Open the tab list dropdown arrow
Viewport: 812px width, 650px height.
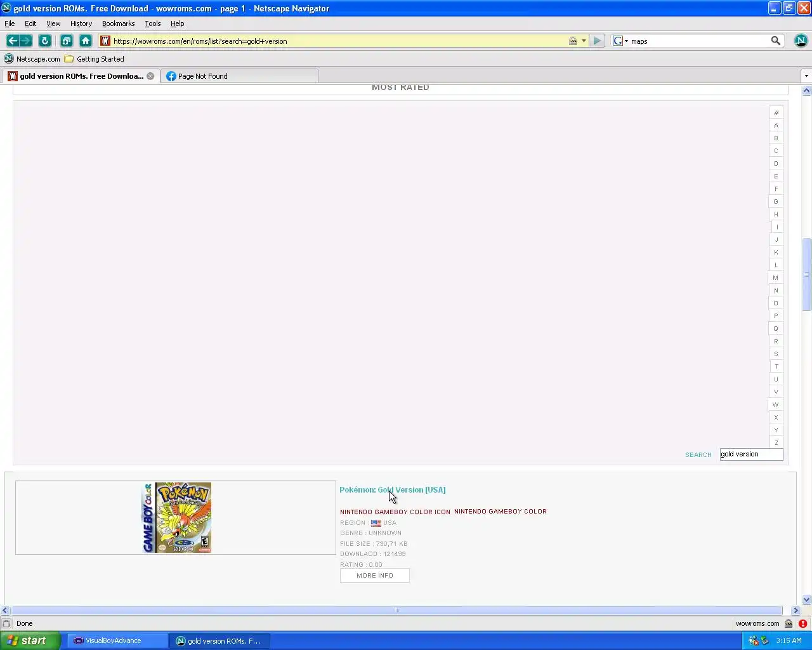pos(806,76)
